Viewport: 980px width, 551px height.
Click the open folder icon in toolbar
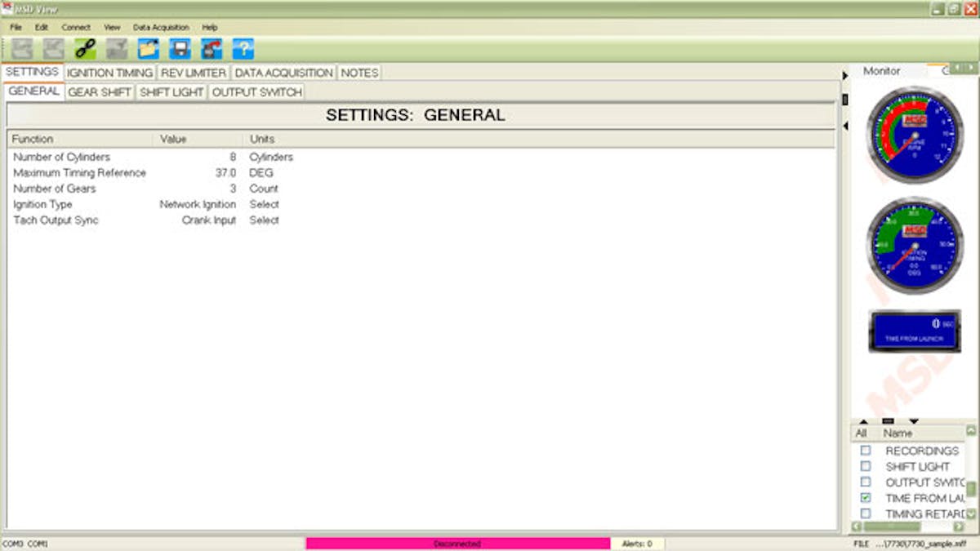(x=148, y=49)
